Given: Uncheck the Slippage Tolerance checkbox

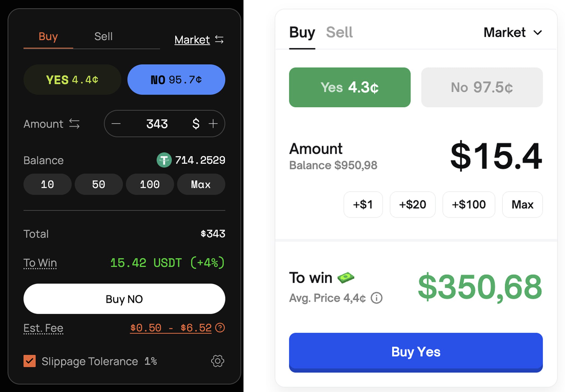Looking at the screenshot, I should 30,361.
